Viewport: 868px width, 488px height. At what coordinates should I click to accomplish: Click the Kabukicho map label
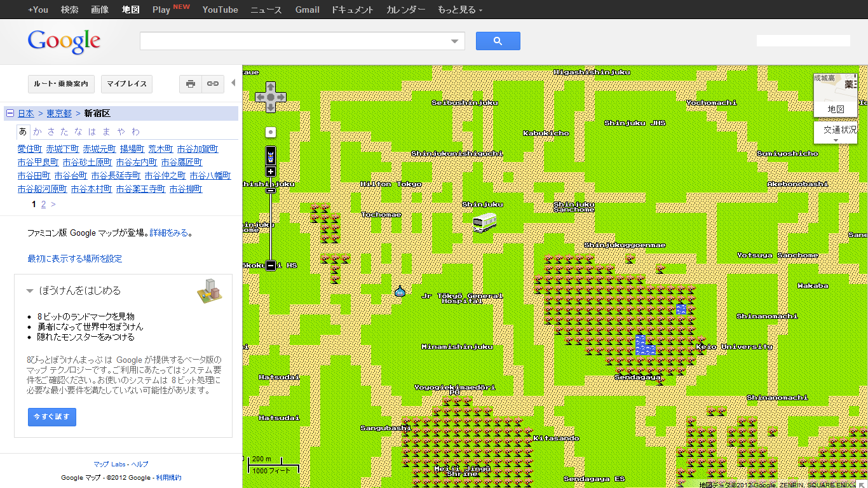(x=546, y=133)
